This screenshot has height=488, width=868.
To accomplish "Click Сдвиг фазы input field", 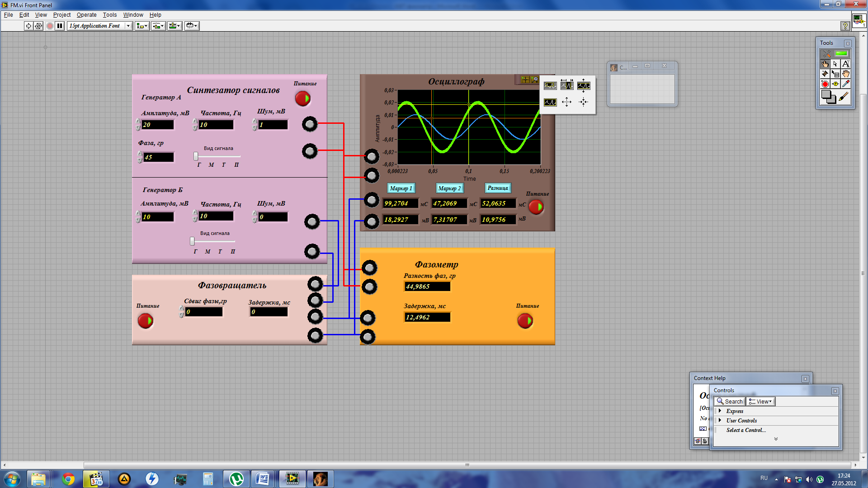I will (x=204, y=312).
